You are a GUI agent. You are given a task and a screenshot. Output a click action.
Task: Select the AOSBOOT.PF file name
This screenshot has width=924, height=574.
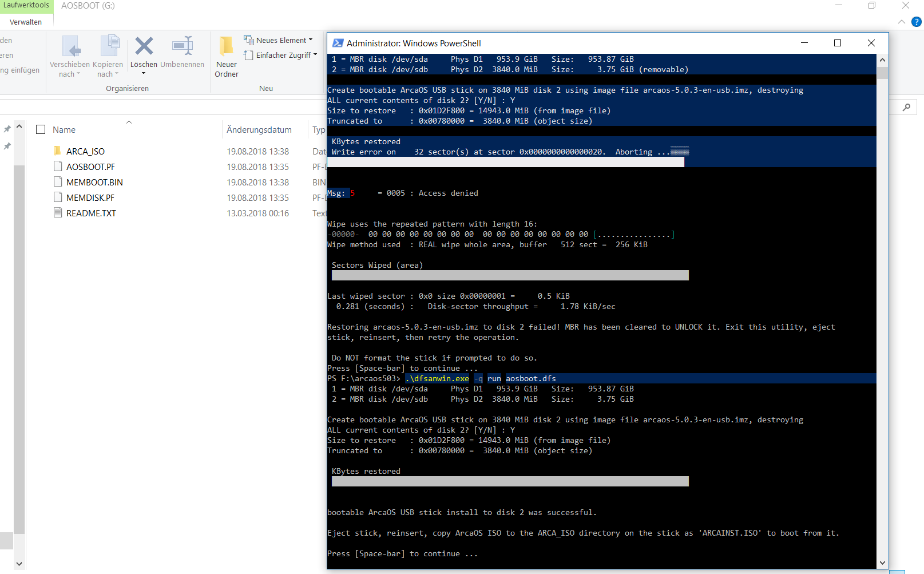click(90, 167)
